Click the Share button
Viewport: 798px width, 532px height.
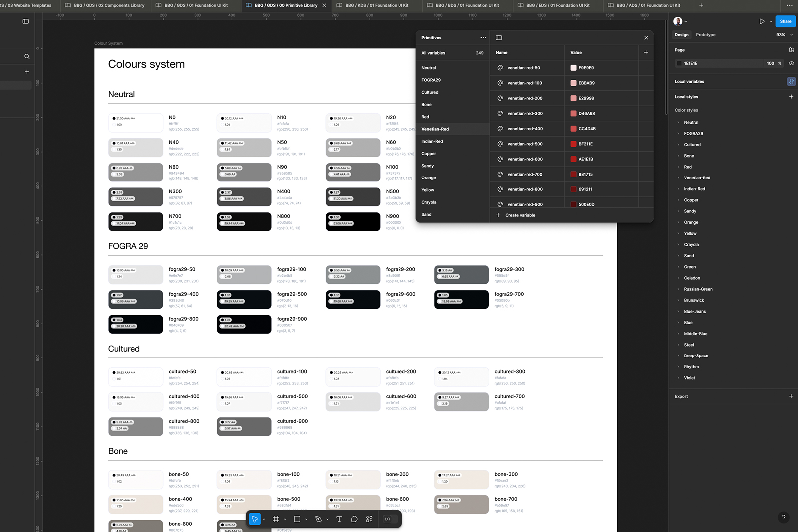[785, 21]
